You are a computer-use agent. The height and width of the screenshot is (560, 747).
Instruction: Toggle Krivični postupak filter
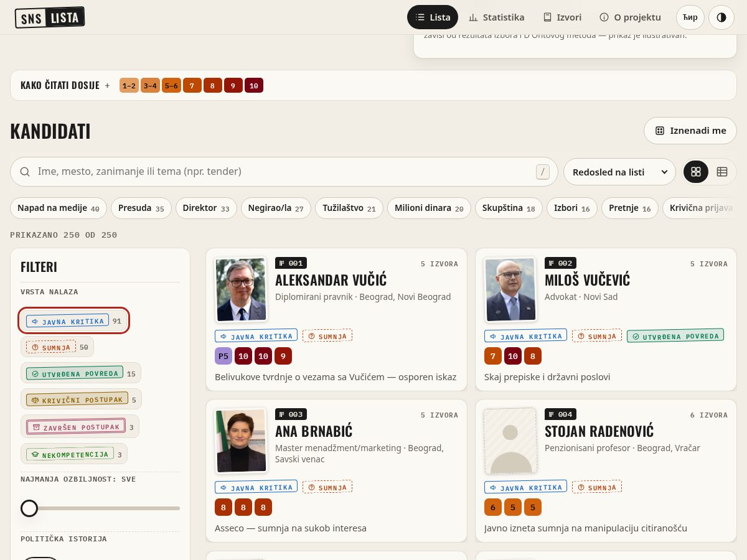click(82, 399)
